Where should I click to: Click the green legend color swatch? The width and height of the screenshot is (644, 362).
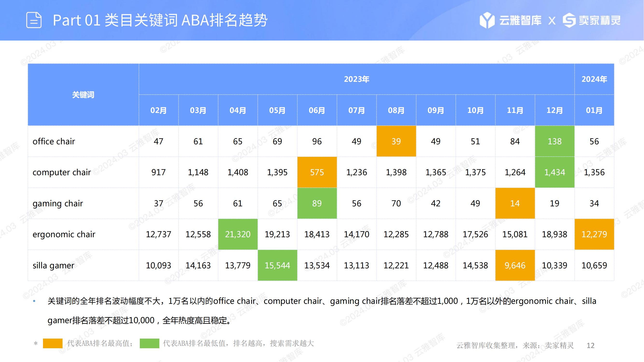point(149,343)
